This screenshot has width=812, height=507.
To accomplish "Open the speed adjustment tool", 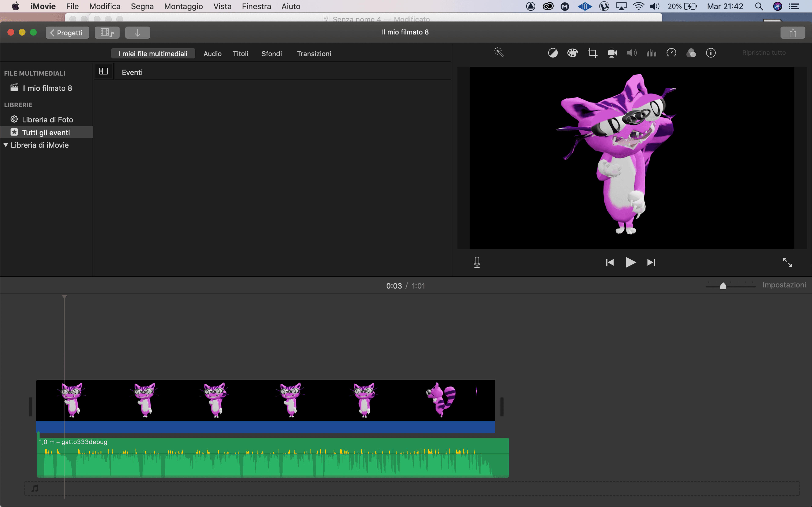I will (x=671, y=53).
